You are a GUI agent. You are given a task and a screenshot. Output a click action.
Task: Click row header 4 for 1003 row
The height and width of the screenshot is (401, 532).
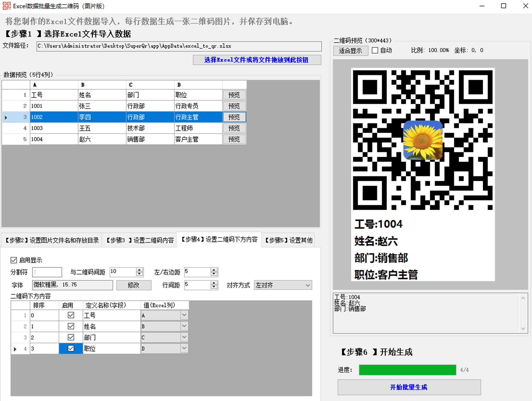click(x=16, y=128)
